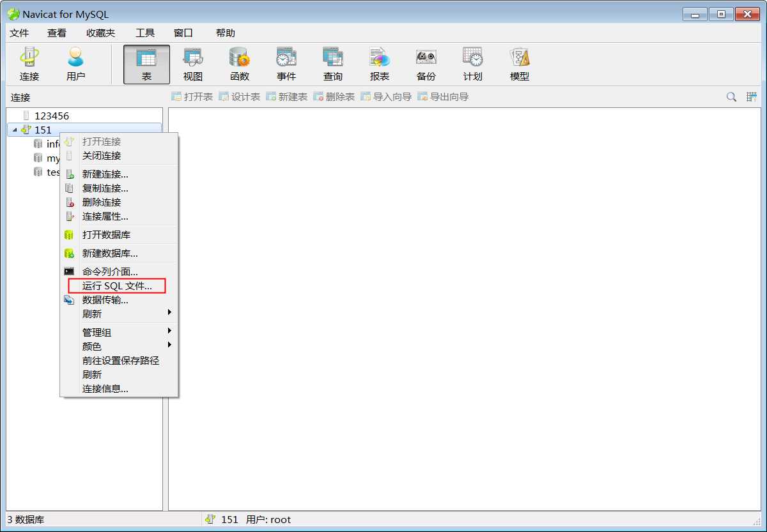Click 设计表 in object toolbar
This screenshot has height=532, width=767.
click(x=239, y=97)
